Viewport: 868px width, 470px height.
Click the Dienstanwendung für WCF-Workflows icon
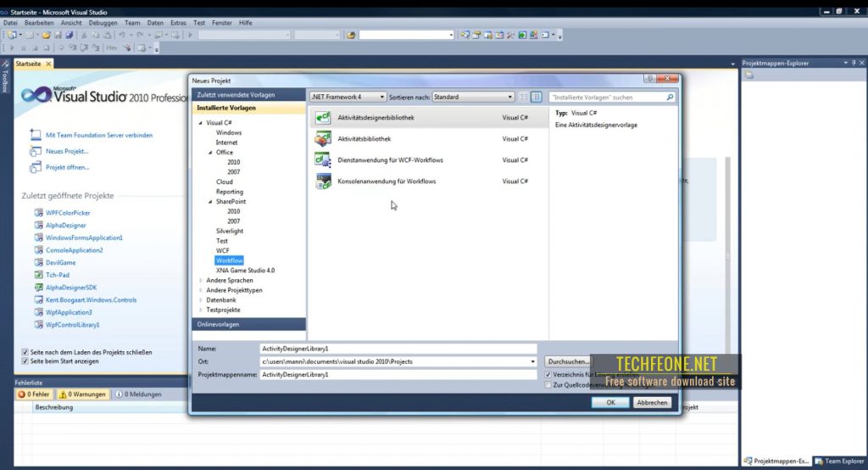pos(323,159)
